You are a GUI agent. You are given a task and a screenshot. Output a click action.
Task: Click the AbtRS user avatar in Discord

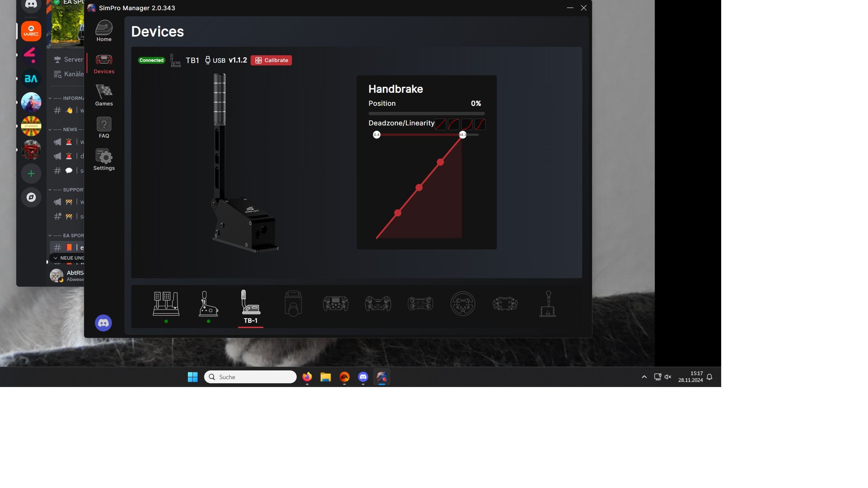(57, 276)
